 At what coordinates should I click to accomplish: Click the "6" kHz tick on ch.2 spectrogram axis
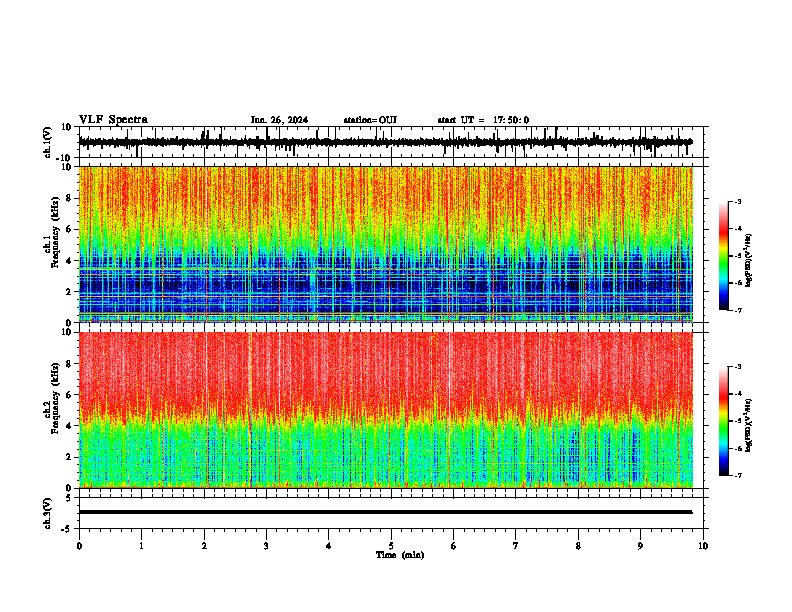pos(69,395)
